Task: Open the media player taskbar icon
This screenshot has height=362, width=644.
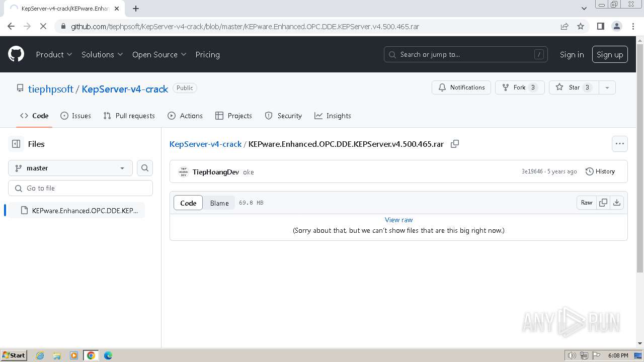Action: click(x=74, y=355)
